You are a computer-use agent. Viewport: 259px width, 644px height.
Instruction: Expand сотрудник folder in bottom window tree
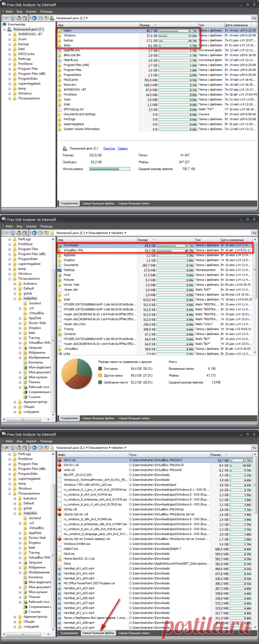pos(15,626)
